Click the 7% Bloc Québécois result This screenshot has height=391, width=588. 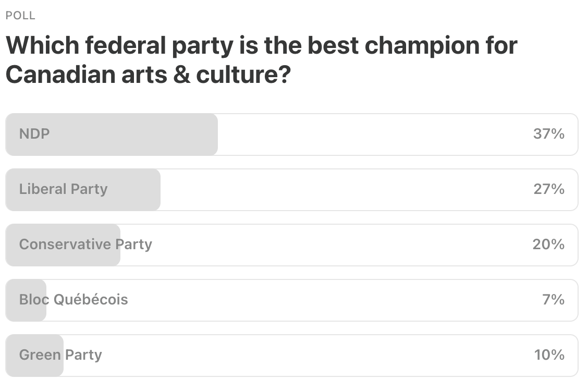553,300
